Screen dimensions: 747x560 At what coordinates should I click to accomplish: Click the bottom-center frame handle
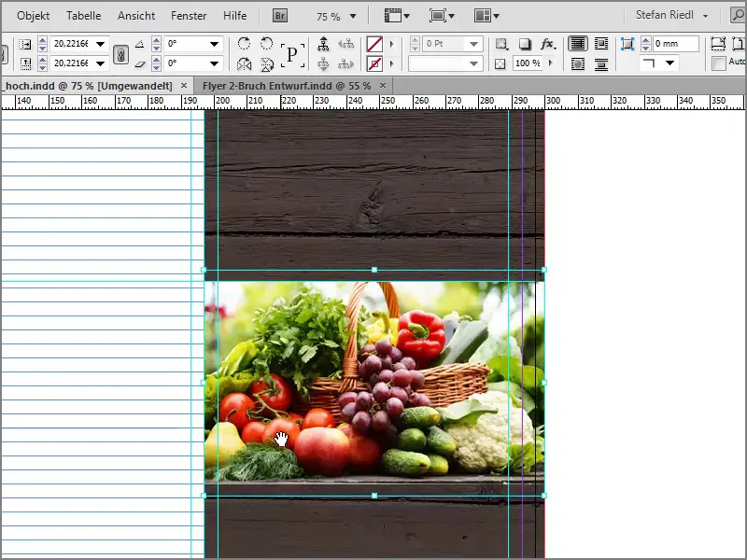[374, 496]
